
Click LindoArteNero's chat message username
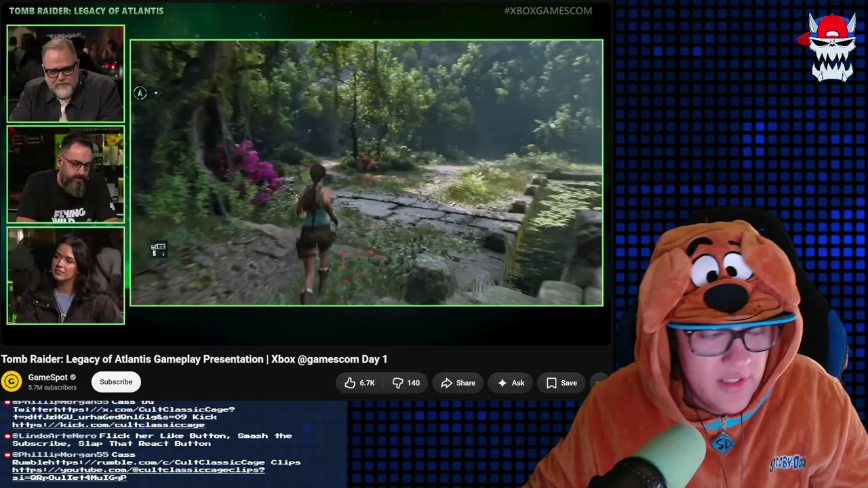54,436
